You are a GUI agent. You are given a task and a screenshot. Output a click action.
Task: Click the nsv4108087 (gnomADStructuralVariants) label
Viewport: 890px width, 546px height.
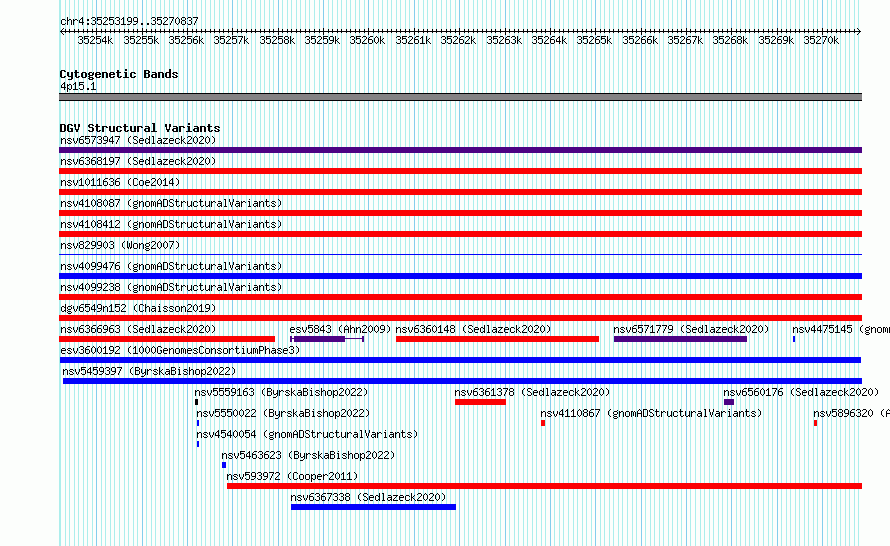click(x=171, y=203)
